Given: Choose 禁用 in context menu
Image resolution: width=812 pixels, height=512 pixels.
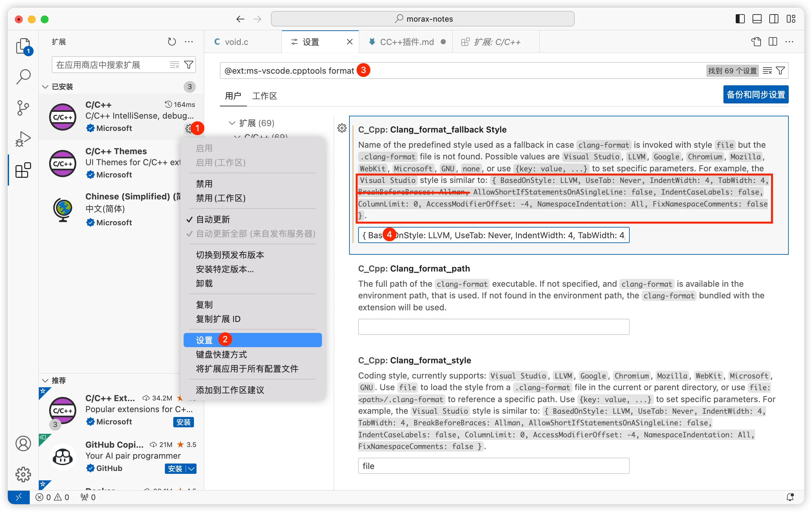Looking at the screenshot, I should click(252, 184).
